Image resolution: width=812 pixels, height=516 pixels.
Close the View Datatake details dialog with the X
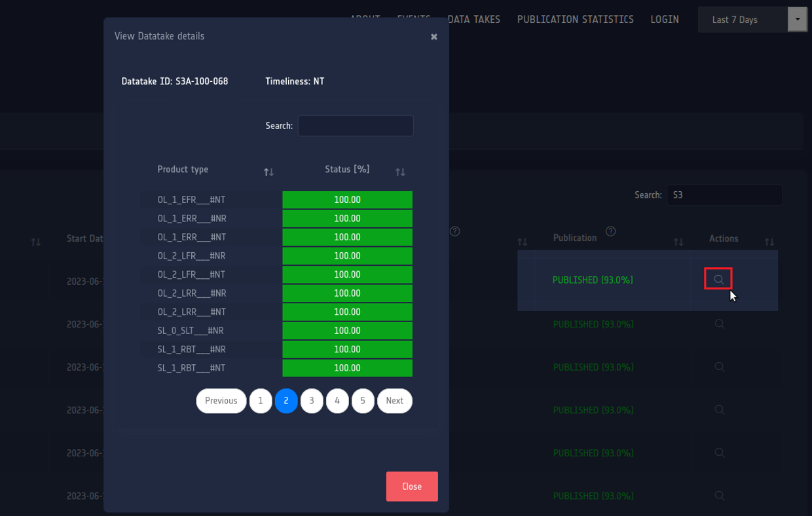pos(434,37)
